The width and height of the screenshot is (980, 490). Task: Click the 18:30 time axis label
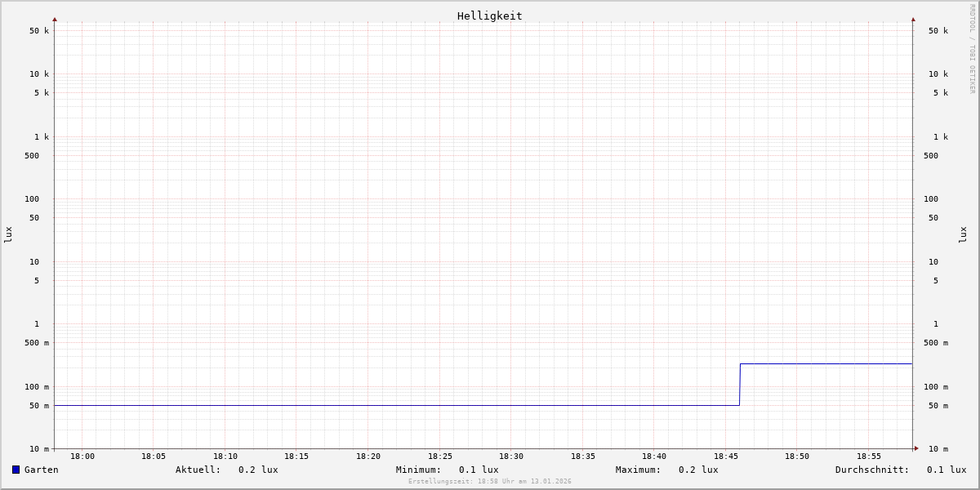click(x=511, y=457)
